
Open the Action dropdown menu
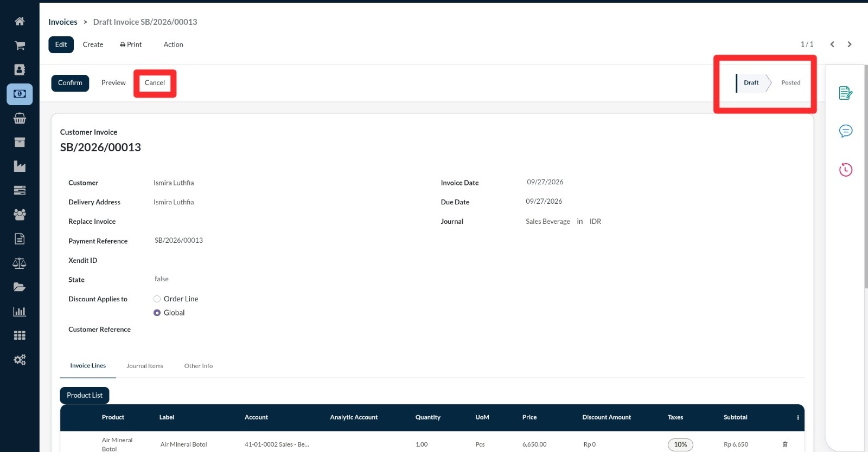click(174, 44)
